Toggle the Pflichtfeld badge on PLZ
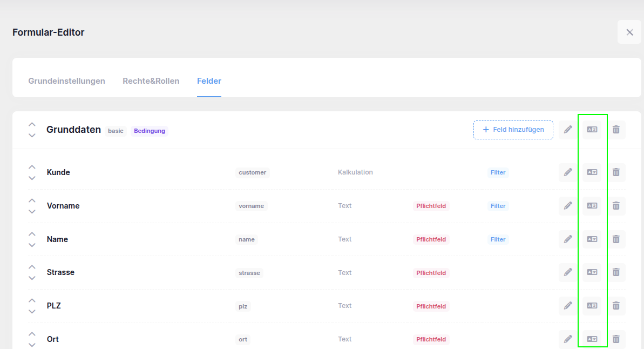The height and width of the screenshot is (349, 644). 431,306
